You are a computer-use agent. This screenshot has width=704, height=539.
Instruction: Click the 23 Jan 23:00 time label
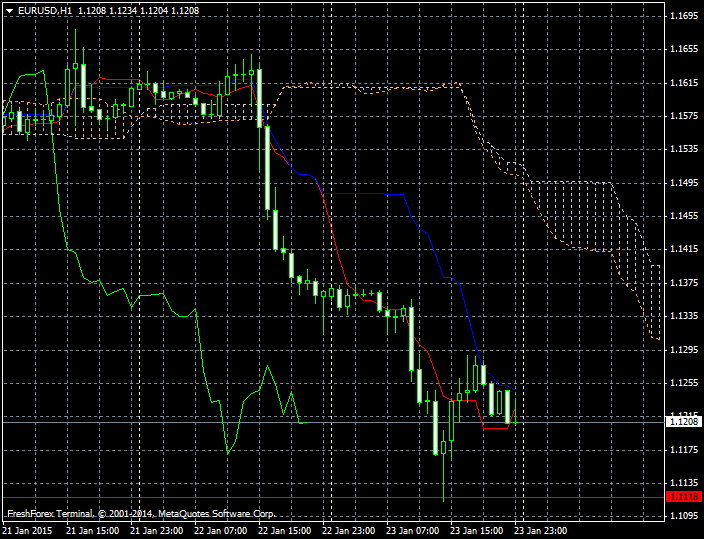pyautogui.click(x=541, y=531)
